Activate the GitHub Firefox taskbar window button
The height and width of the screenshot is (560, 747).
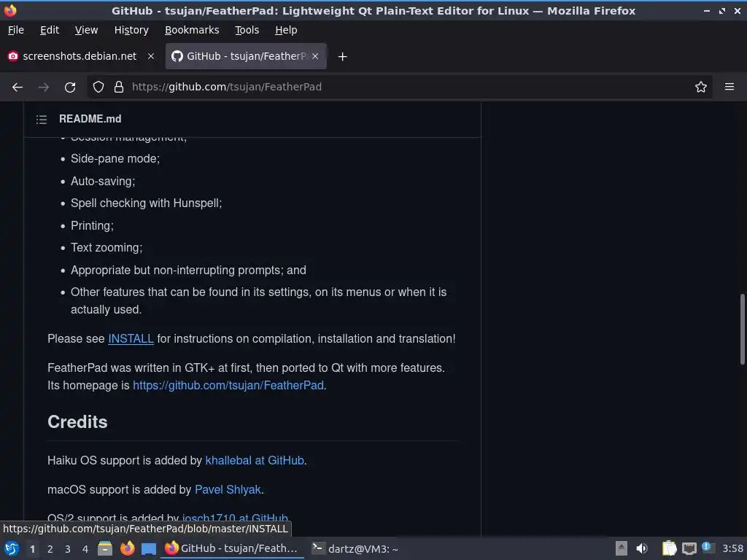[233, 548]
